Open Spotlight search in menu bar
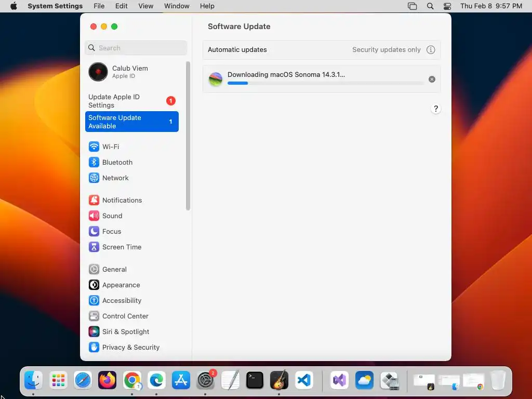The height and width of the screenshot is (399, 532). 430,6
